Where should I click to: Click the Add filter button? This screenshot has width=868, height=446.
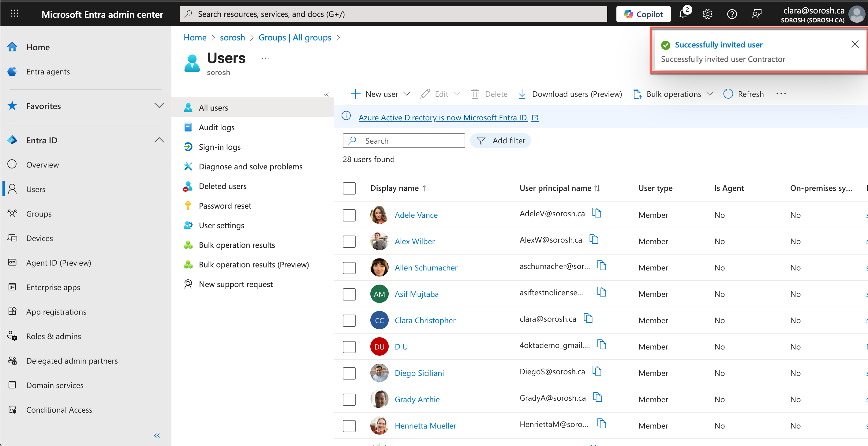click(x=500, y=141)
